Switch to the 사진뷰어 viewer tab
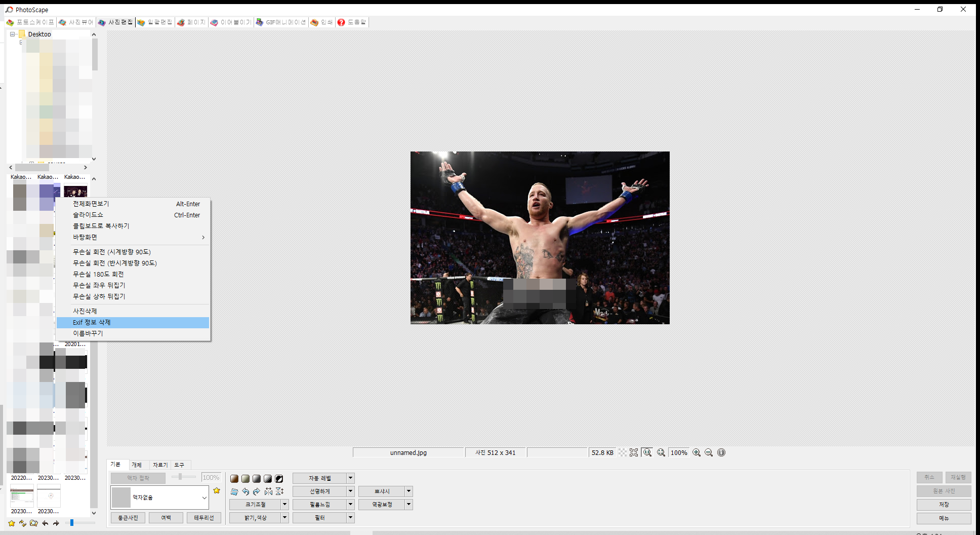 coord(76,22)
